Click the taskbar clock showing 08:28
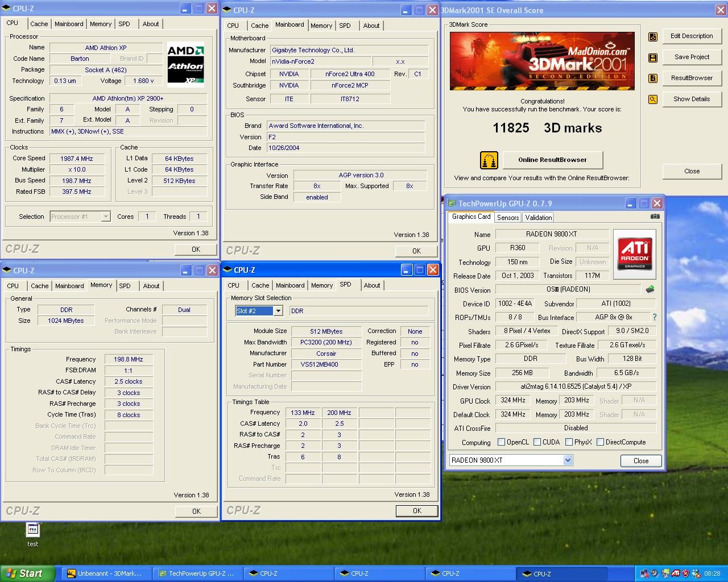The width and height of the screenshot is (728, 582). (x=712, y=573)
